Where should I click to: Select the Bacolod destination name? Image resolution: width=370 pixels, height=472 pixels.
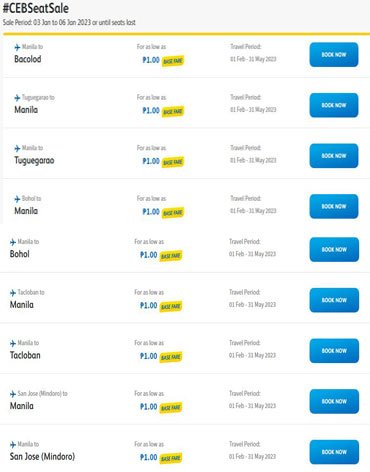pos(28,59)
